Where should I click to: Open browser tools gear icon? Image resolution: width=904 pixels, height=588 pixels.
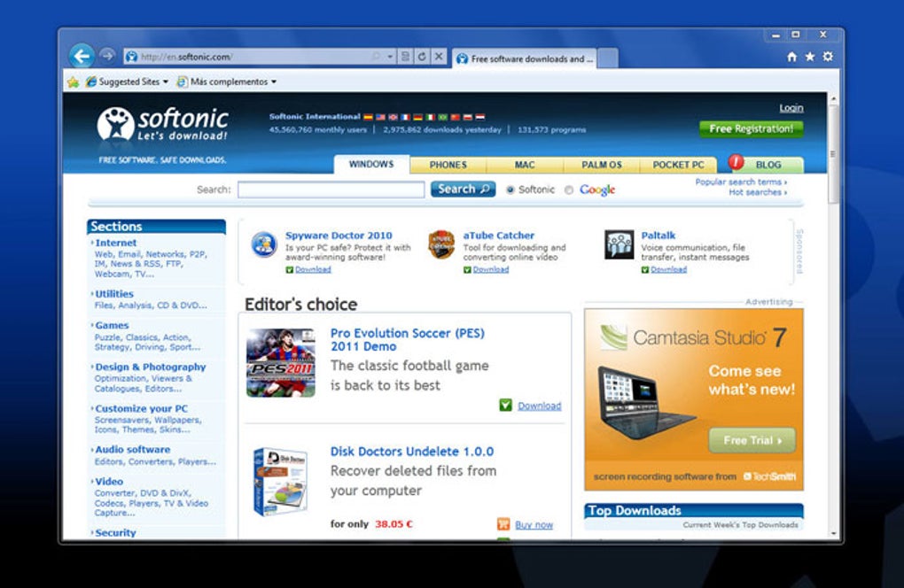point(828,57)
